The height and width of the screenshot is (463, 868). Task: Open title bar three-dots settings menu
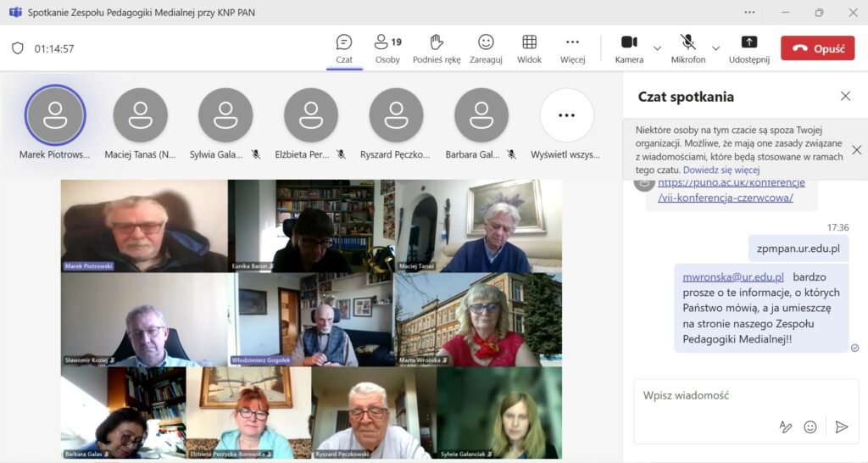pyautogui.click(x=749, y=12)
